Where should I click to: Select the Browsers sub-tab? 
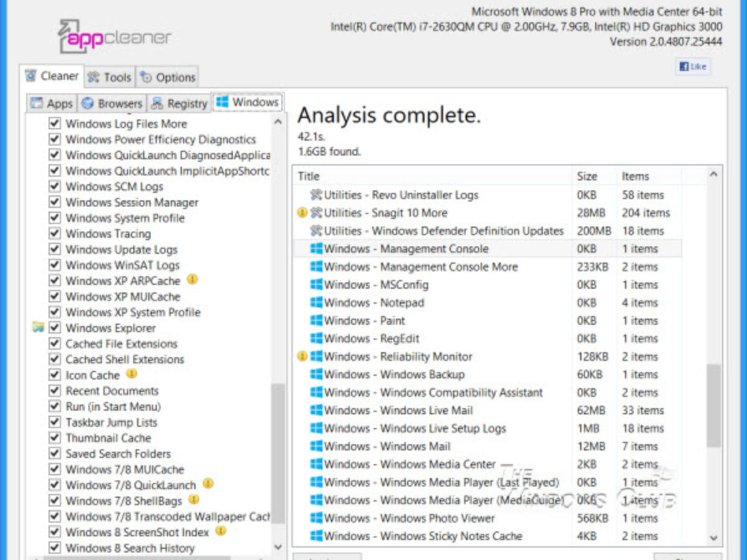click(113, 103)
